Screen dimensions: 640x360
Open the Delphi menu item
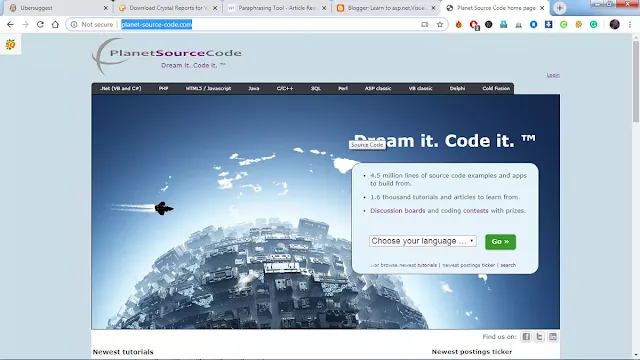[457, 88]
